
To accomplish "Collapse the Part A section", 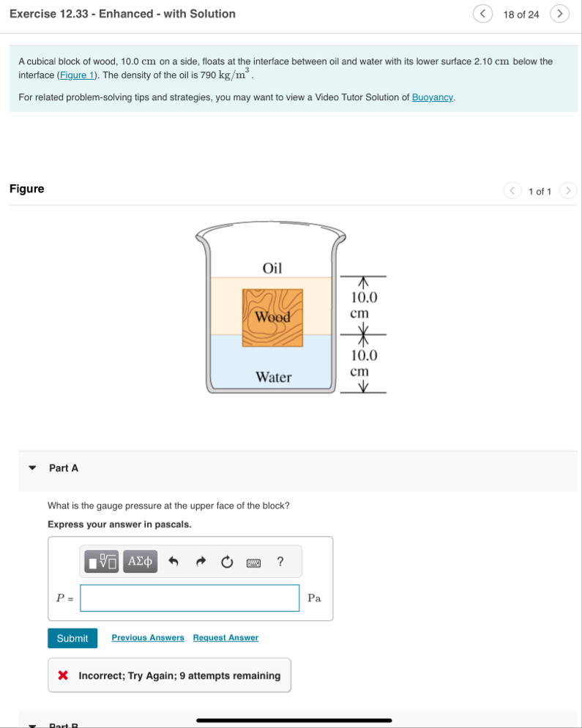I will click(x=31, y=468).
